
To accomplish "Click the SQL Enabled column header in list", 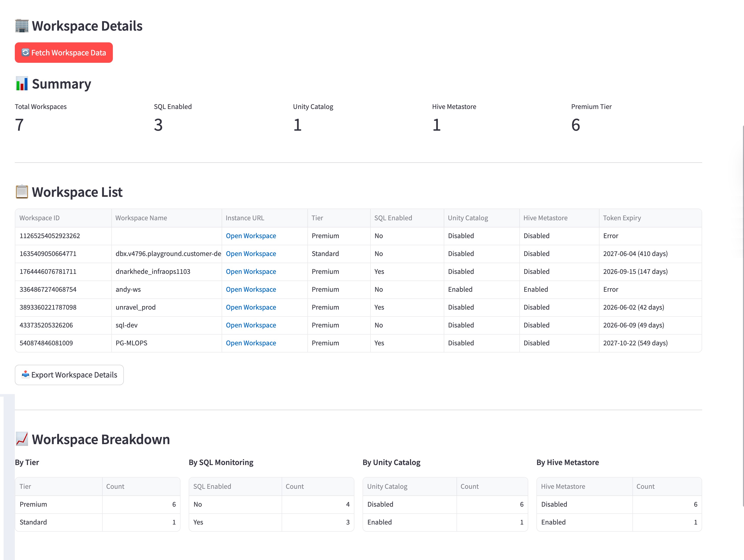I will click(x=393, y=218).
